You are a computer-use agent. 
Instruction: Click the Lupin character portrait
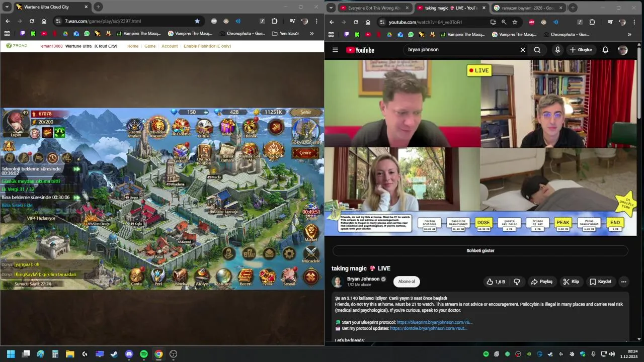coord(16,123)
